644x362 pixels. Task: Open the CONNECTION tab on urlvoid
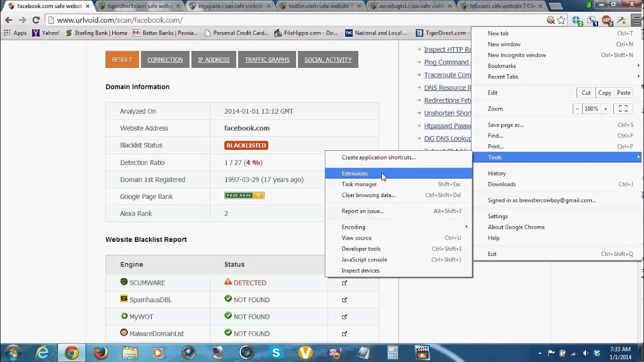pos(165,59)
